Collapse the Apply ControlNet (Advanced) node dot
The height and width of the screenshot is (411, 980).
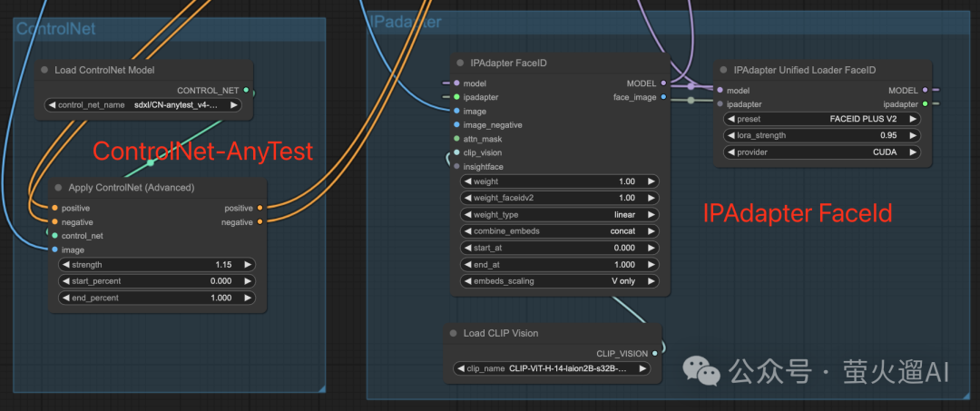pyautogui.click(x=58, y=188)
